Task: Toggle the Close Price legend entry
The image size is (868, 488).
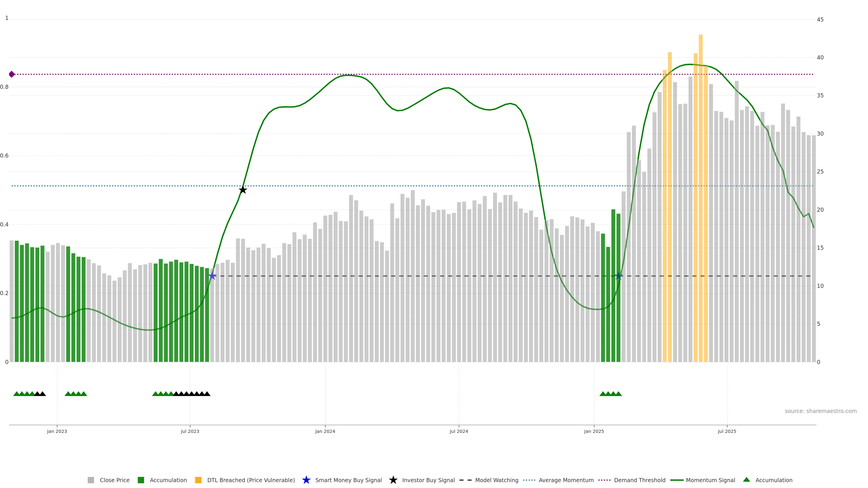Action: [114, 480]
